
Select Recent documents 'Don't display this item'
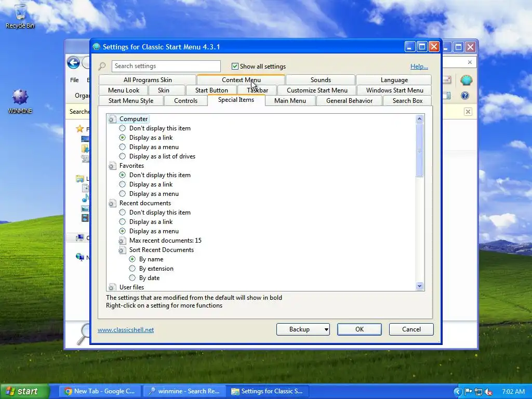(122, 212)
